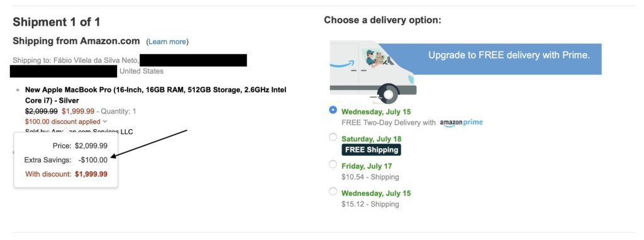
Task: Select the Wednesday, July 15 Prime delivery option
Action: [333, 110]
